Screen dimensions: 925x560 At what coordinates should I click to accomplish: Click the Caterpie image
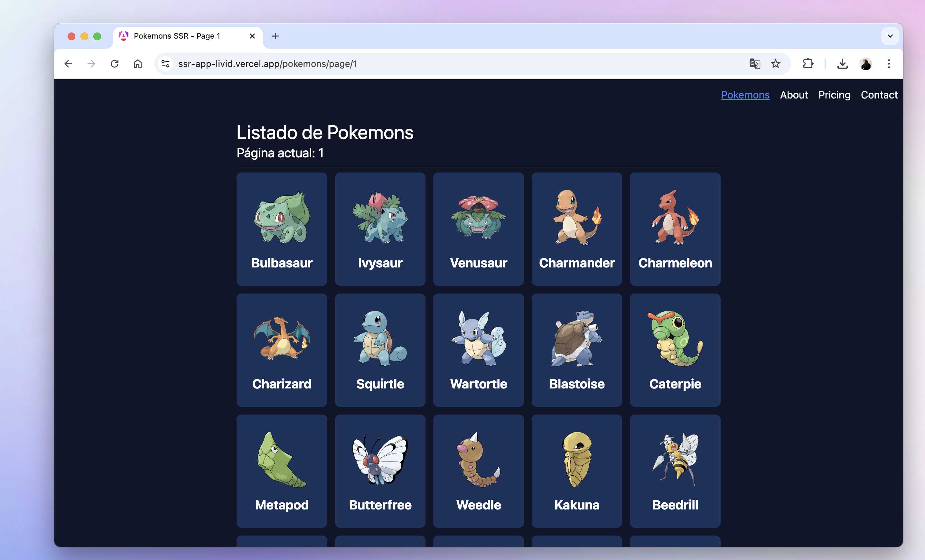click(675, 338)
